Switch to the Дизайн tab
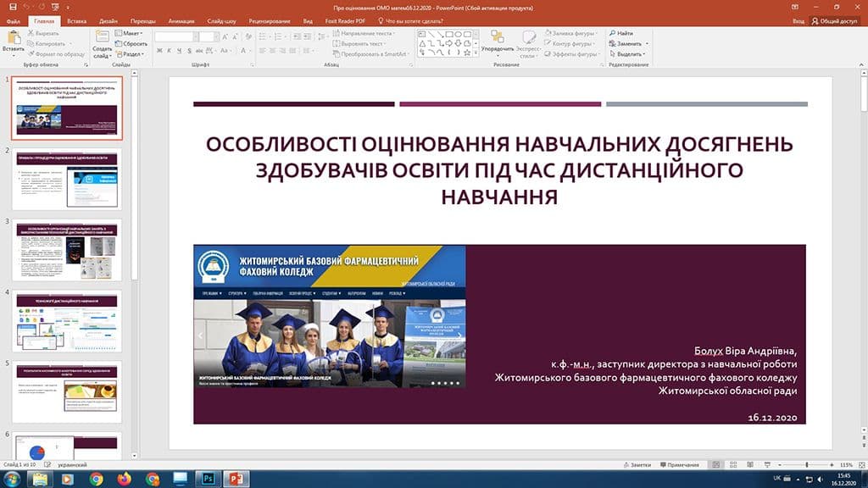Screen dimensions: 868x488 coord(108,21)
